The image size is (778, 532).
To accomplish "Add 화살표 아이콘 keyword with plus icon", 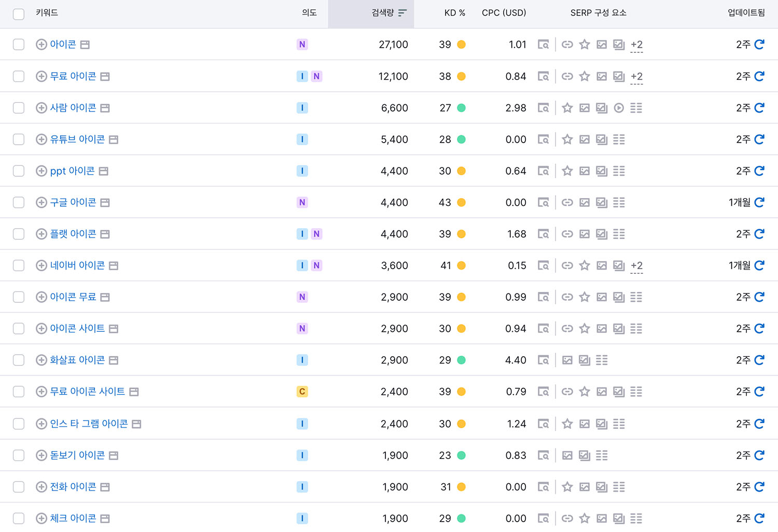I will tap(41, 360).
